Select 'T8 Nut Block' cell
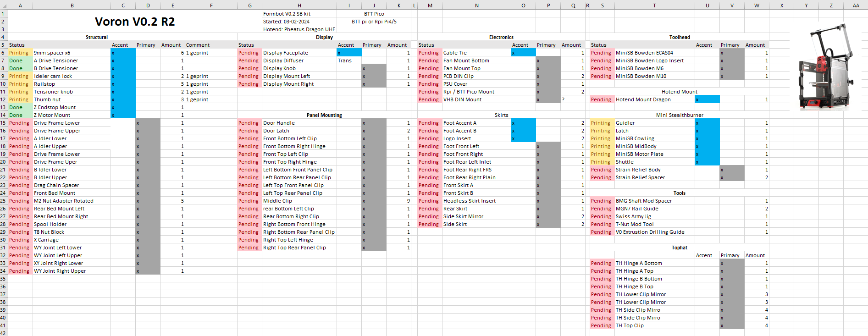The height and width of the screenshot is (336, 868). pyautogui.click(x=72, y=232)
